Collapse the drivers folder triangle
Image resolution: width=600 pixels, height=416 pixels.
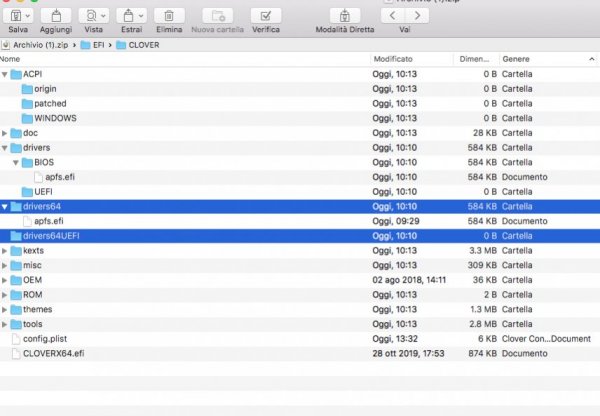pos(5,148)
